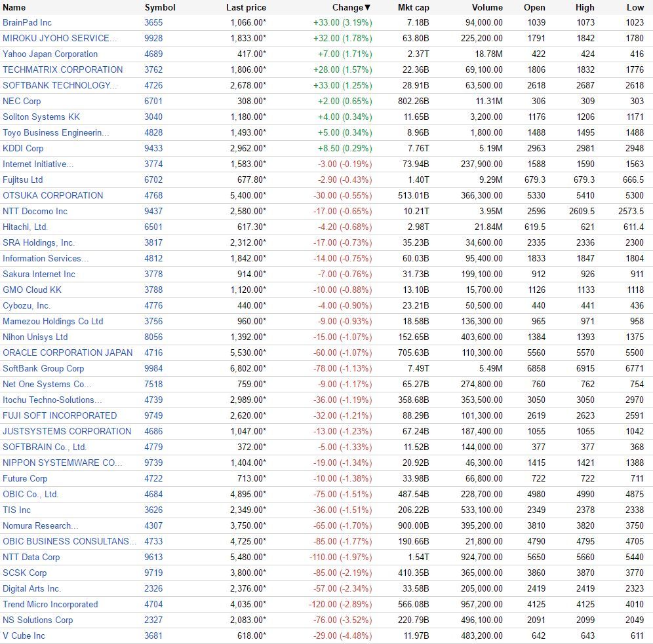Click symbol 9613 for NTT Data
The image size is (653, 644).
click(x=153, y=558)
